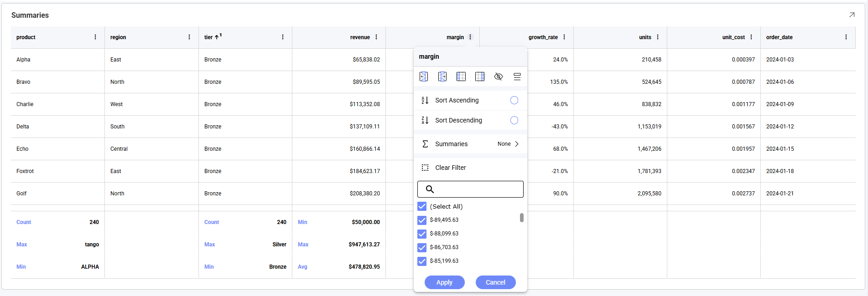The image size is (868, 296).
Task: Select unit cost cell 0.002737
Action: click(x=714, y=194)
